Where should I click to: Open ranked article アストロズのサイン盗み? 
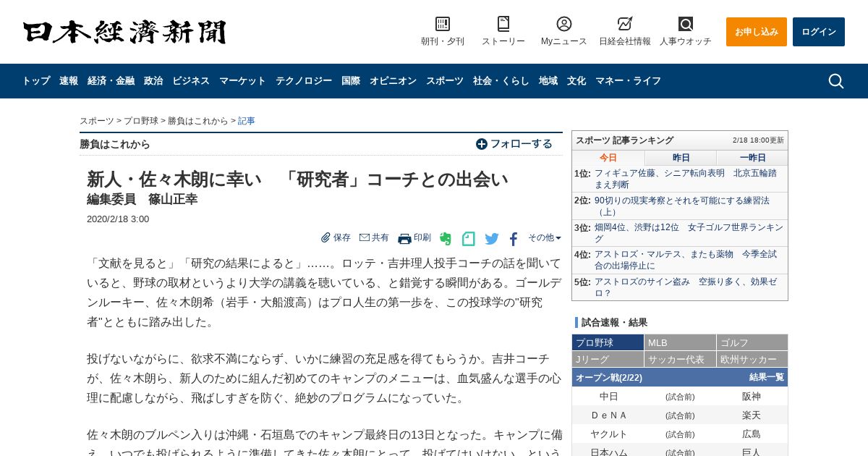[686, 287]
